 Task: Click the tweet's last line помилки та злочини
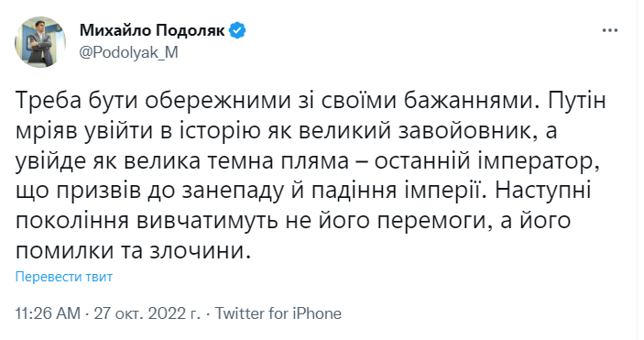(x=133, y=251)
